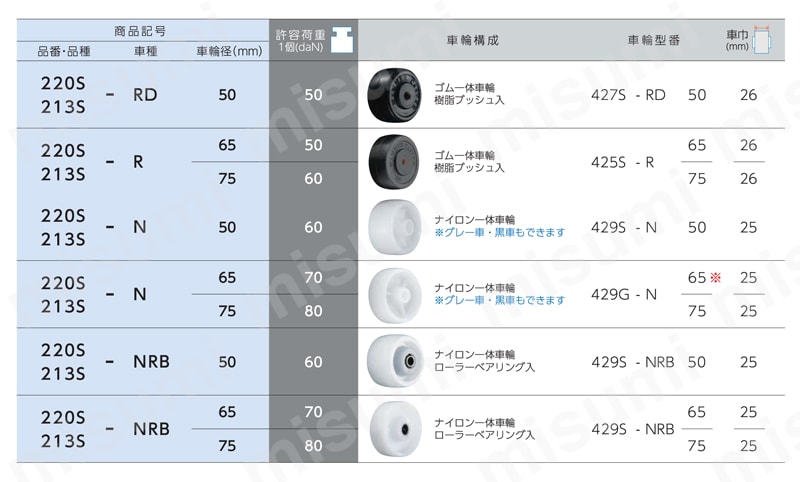Click the wheel width icon beside 車巾
This screenshot has width=800, height=482.
click(x=762, y=39)
